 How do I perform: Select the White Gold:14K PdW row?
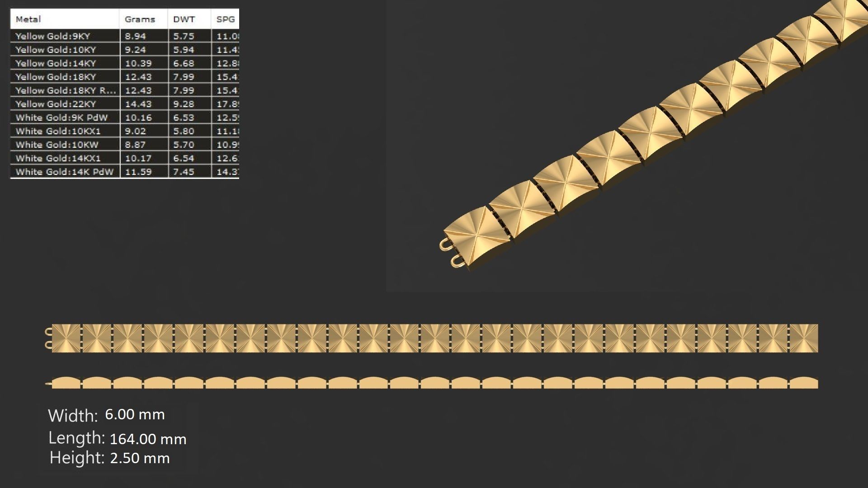click(125, 172)
